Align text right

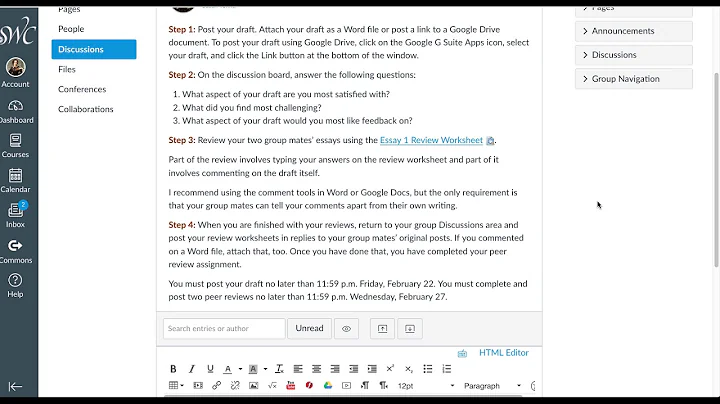(335, 369)
